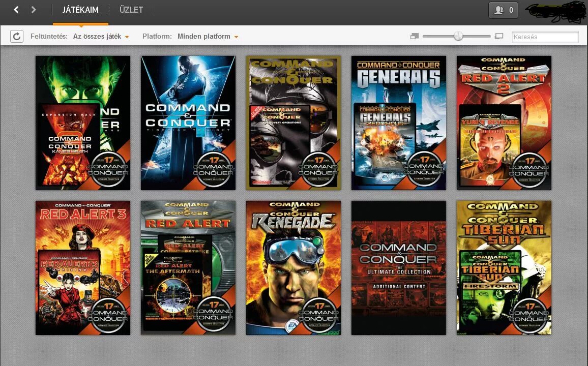Go forward with the right arrow
This screenshot has height=366, width=588.
[x=34, y=10]
